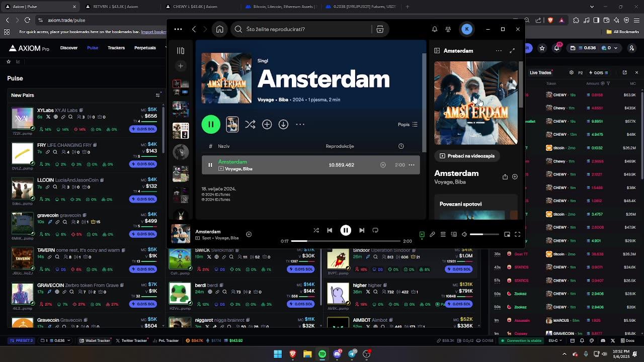Screen dimensions: 644x362
Task: Add Amsterdam track row to Liked Songs
Action: 383,165
